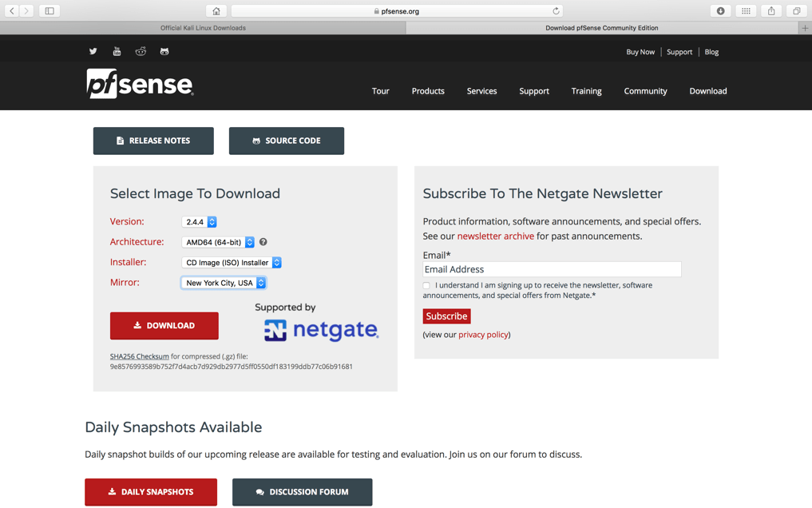The image size is (812, 508).
Task: Toggle Safari sidebar button
Action: pyautogui.click(x=50, y=11)
